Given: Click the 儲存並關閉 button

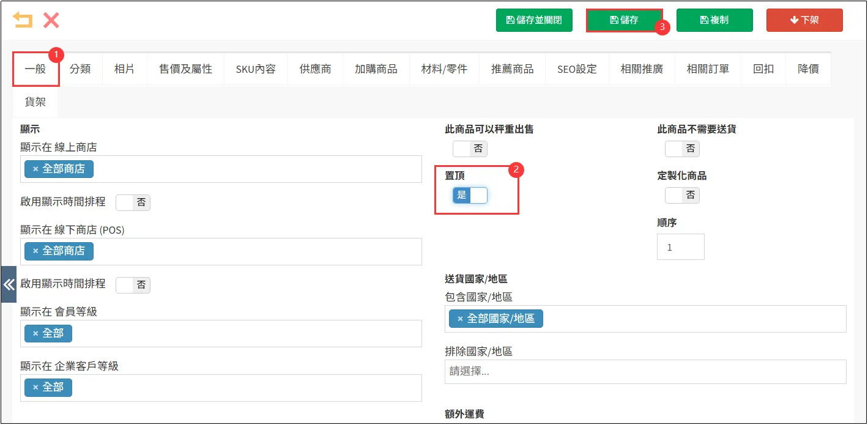Looking at the screenshot, I should click(x=534, y=20).
